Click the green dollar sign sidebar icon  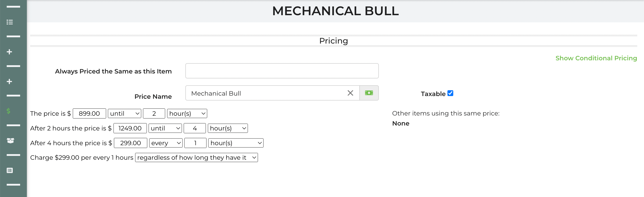[x=8, y=111]
